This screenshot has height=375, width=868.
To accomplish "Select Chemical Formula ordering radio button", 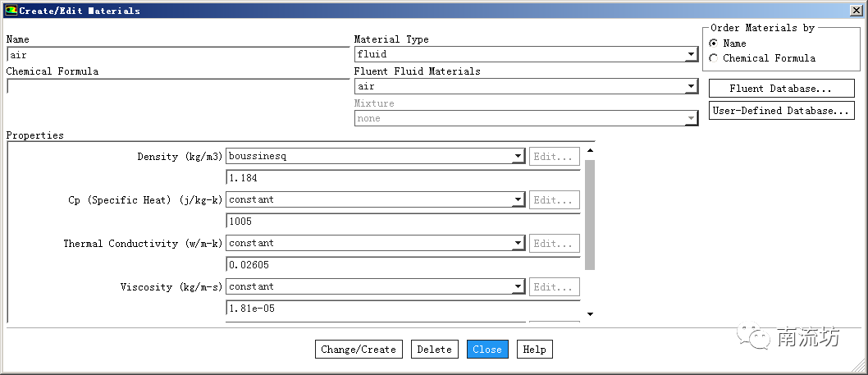I will [713, 58].
